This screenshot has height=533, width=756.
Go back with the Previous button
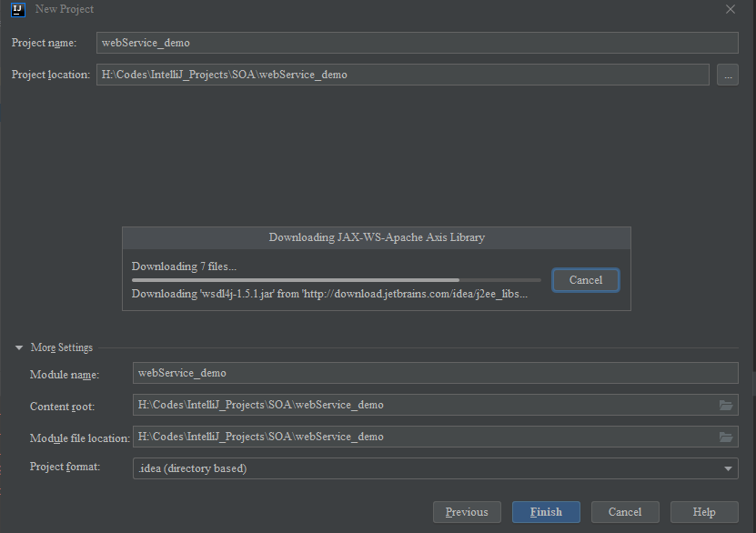click(467, 512)
